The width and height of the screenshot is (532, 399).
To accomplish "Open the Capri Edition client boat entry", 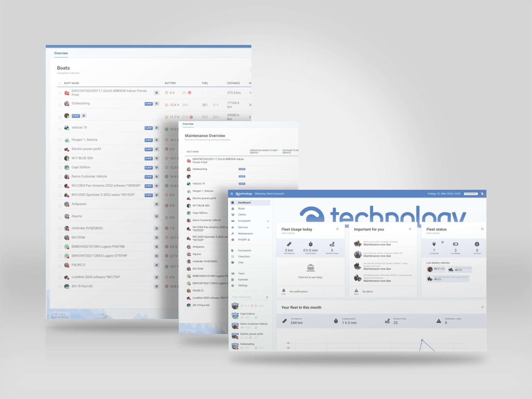I will click(247, 314).
